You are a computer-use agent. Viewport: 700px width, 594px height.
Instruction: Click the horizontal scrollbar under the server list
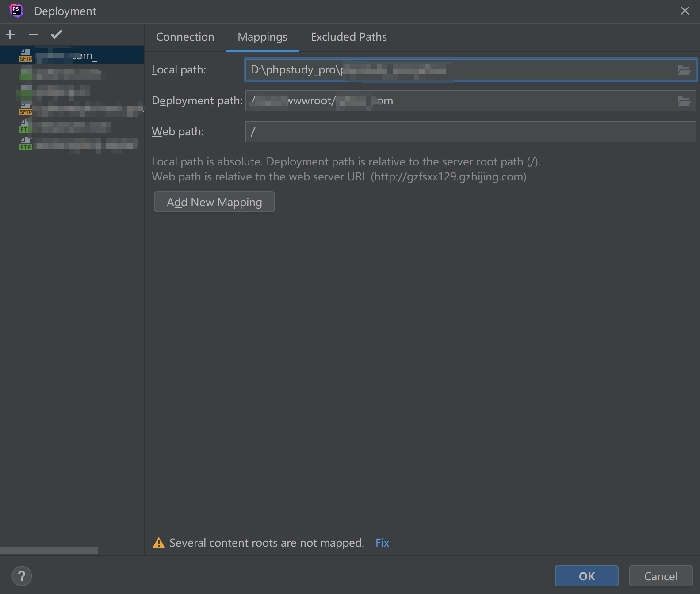pyautogui.click(x=49, y=550)
